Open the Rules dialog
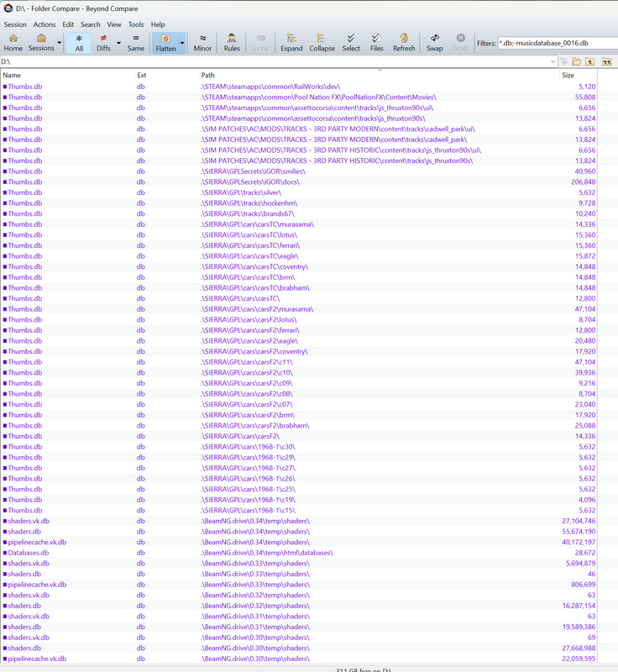This screenshot has width=618, height=672. [232, 43]
